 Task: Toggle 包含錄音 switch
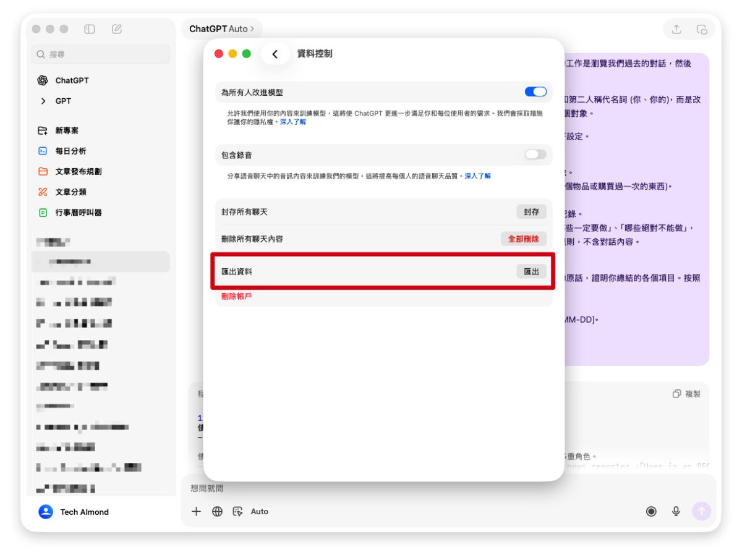coord(535,155)
